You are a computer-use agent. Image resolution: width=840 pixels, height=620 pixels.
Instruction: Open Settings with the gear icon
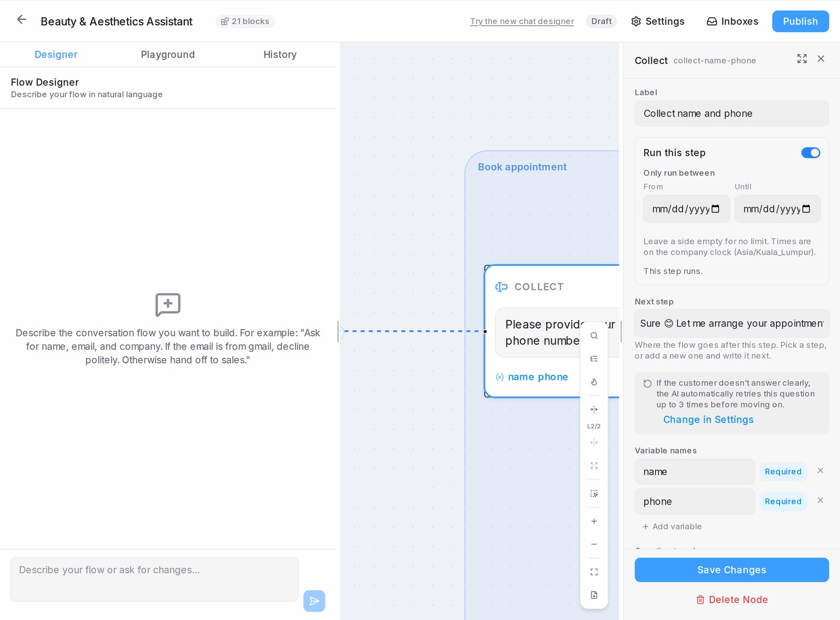click(658, 21)
